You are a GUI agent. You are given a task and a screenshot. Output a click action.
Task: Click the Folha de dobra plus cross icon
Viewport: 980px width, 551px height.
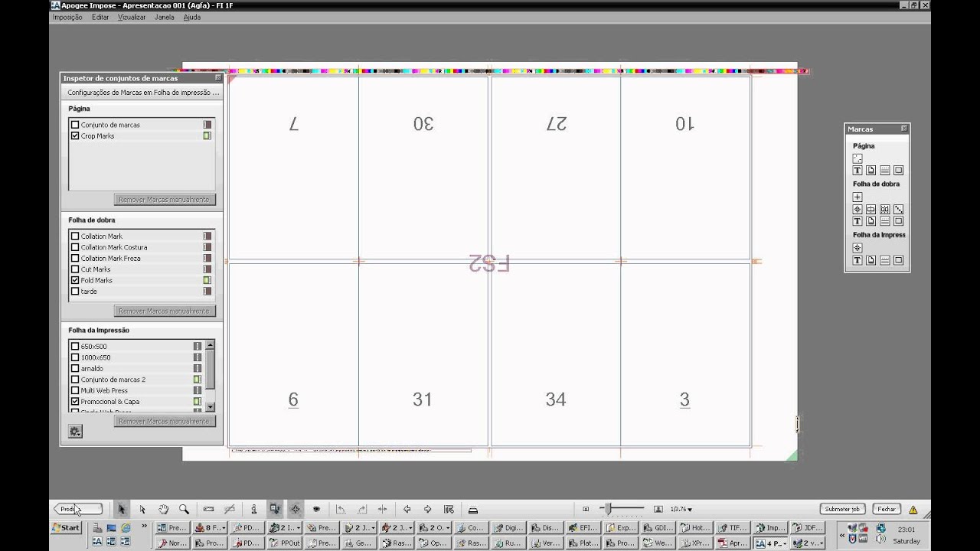[857, 197]
